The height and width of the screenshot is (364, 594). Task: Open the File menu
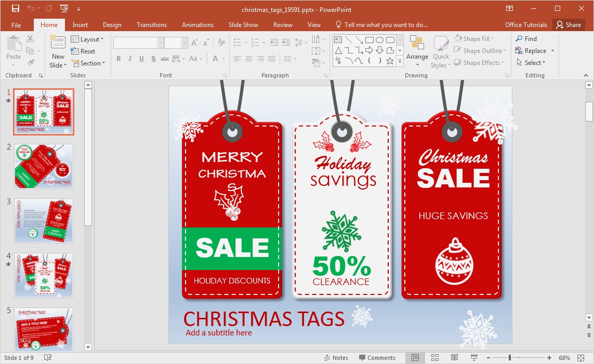16,25
